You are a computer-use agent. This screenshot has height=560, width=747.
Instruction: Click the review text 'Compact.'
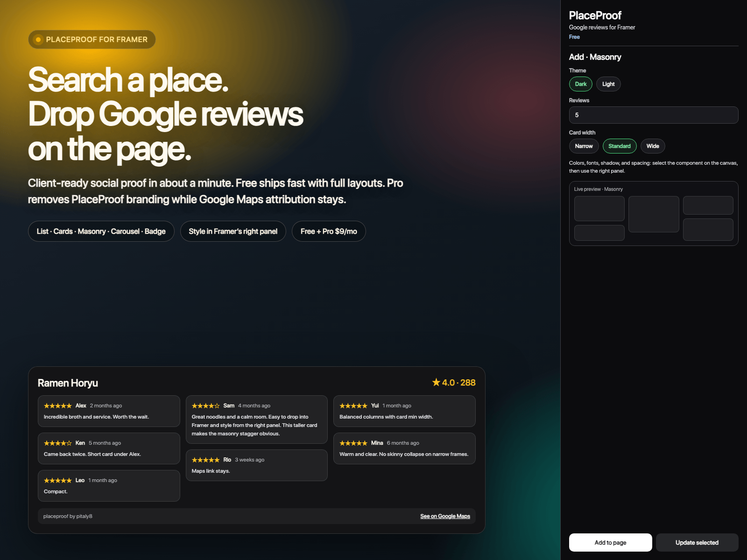click(56, 491)
